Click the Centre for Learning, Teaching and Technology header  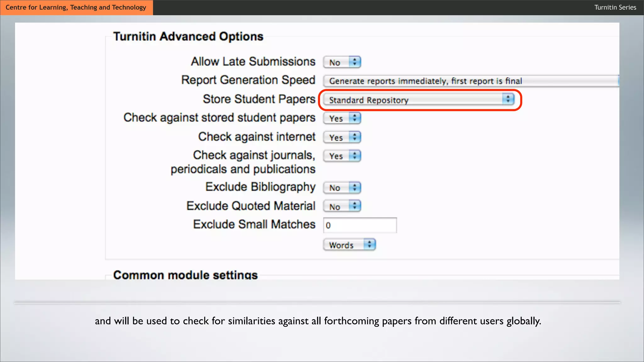coord(76,7)
